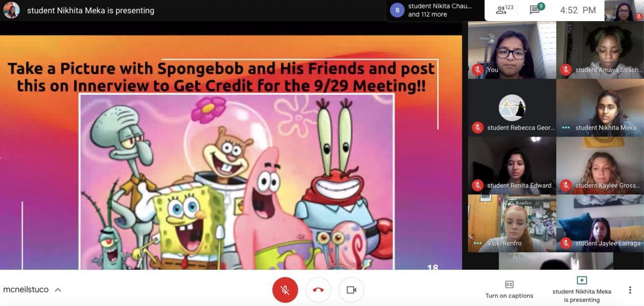
Task: Click muted mic icon on Kaylee Gross tile
Action: (x=566, y=185)
